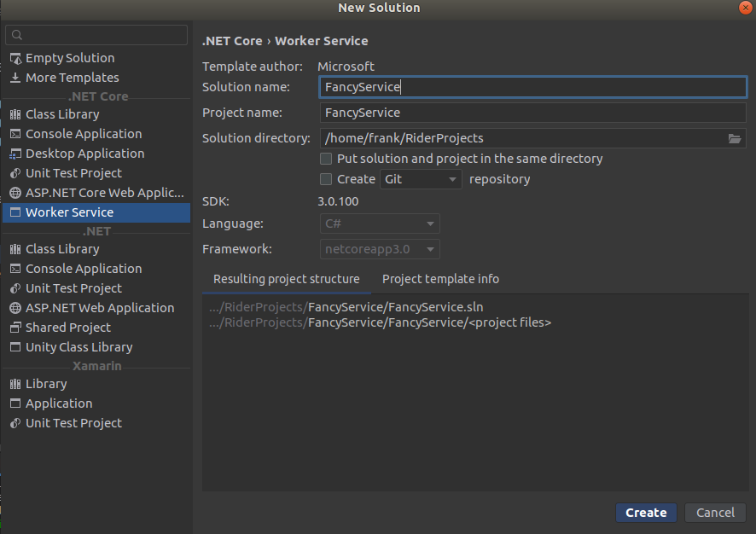Click the Project name text field
Screen dimensions: 756x534
533,113
